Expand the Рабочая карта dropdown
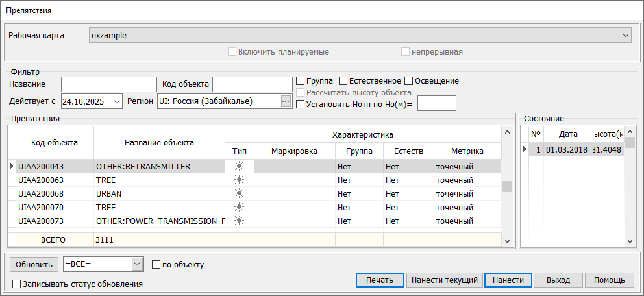644x296 pixels. pyautogui.click(x=626, y=35)
